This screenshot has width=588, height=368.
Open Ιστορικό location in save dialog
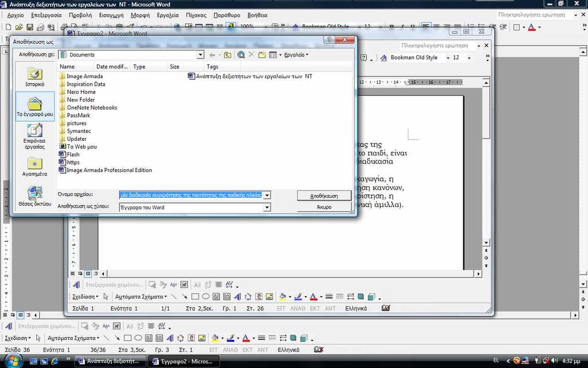point(35,78)
